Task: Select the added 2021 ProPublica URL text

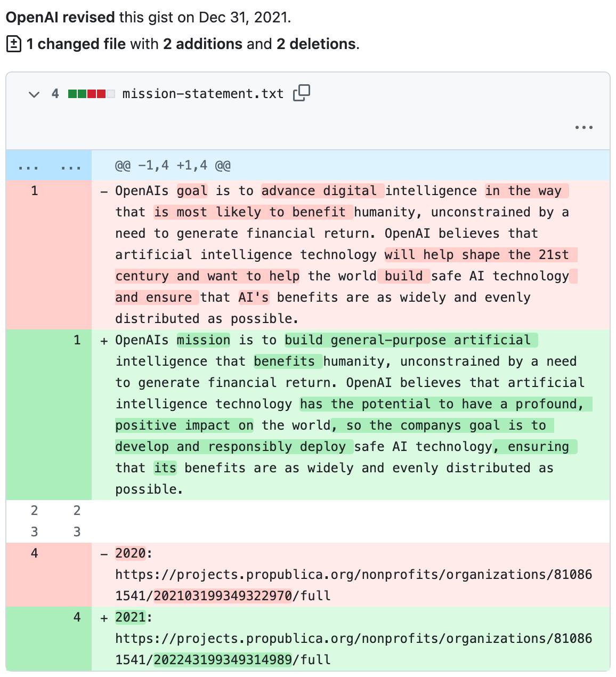Action: (x=352, y=639)
